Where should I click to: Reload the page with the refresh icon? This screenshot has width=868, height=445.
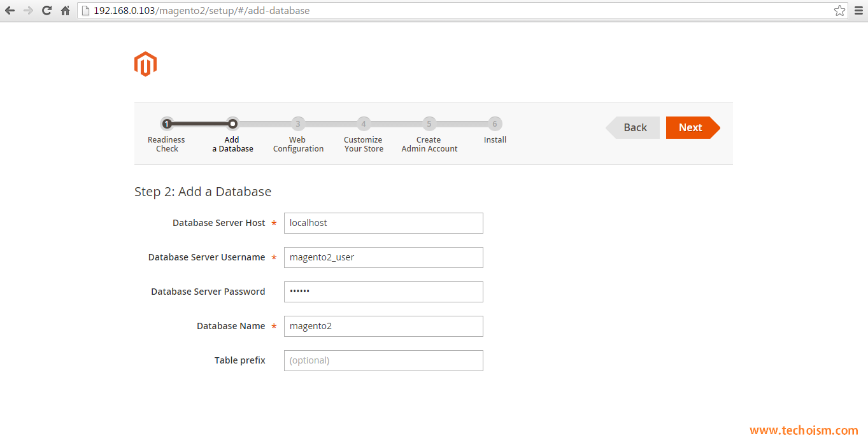[46, 11]
